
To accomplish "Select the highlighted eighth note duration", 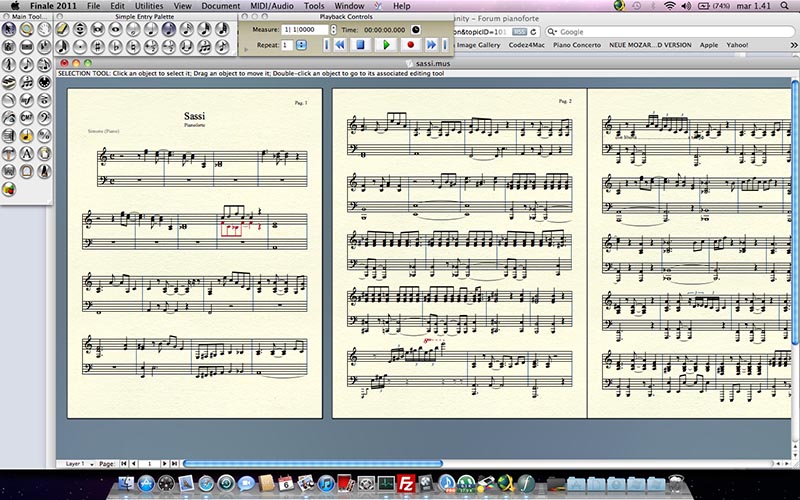I will pos(169,29).
